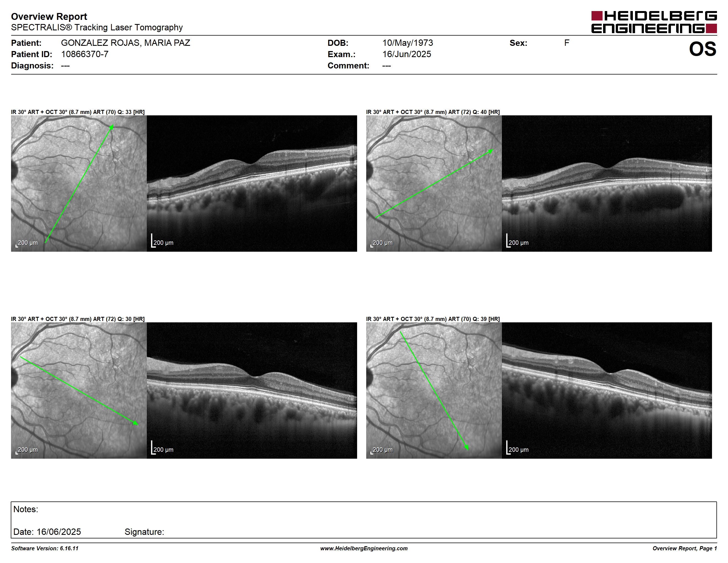Click the Comment label

(348, 66)
